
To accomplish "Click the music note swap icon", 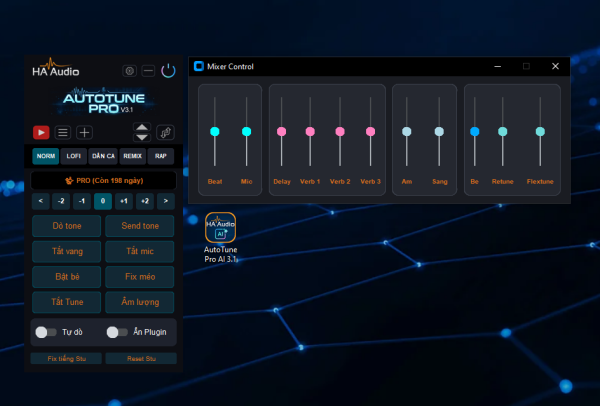I will pyautogui.click(x=165, y=132).
